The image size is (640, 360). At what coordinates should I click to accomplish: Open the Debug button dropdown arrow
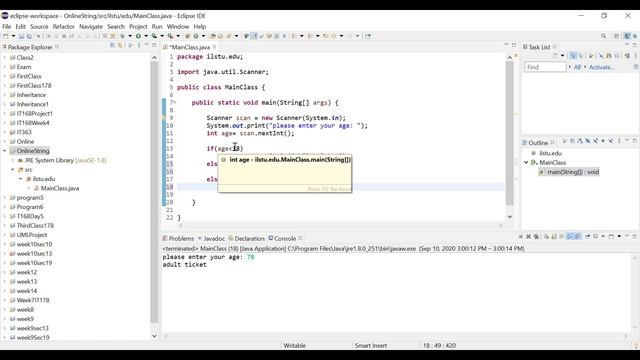tap(130, 36)
